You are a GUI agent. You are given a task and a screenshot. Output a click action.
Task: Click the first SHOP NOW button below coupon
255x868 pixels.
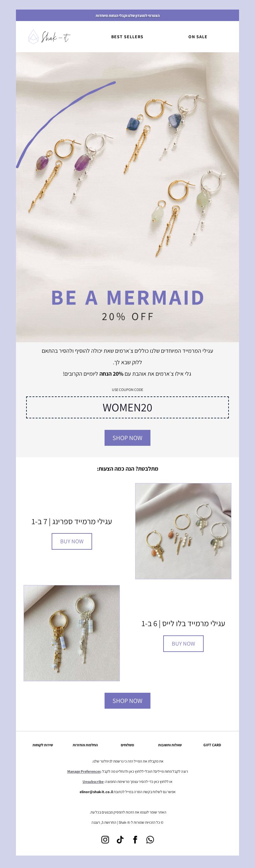pyautogui.click(x=127, y=438)
